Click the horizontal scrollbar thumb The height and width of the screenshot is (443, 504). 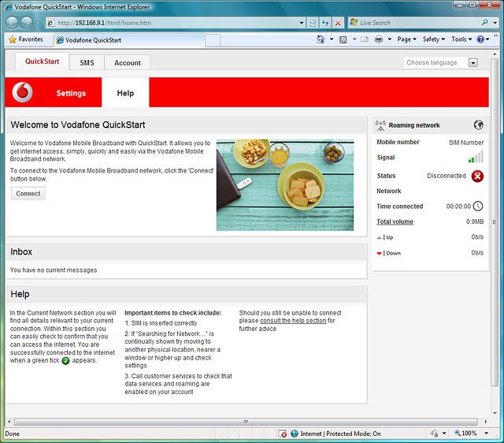(246, 422)
